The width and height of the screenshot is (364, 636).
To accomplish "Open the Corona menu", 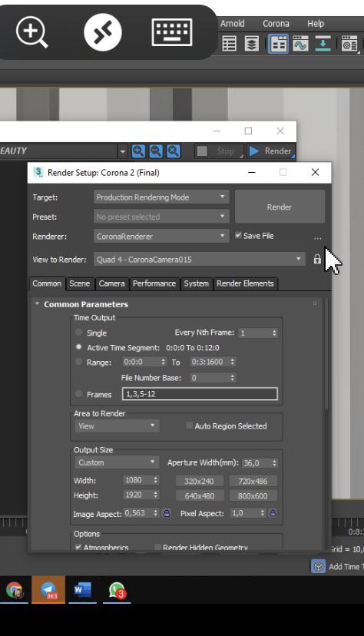I will [276, 24].
